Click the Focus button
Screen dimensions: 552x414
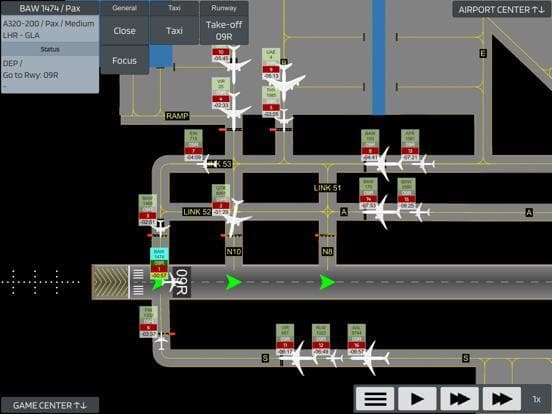[x=125, y=61]
